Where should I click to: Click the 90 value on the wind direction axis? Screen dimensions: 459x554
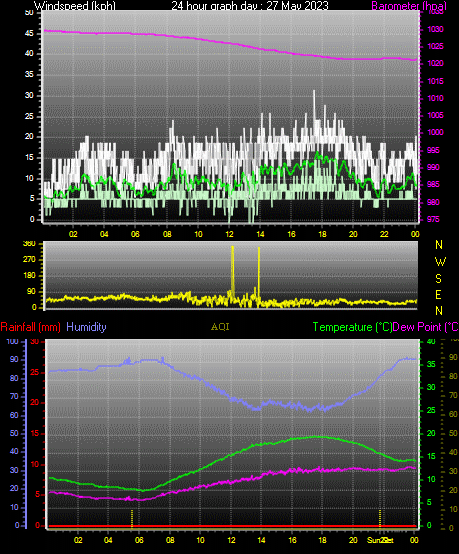(31, 291)
